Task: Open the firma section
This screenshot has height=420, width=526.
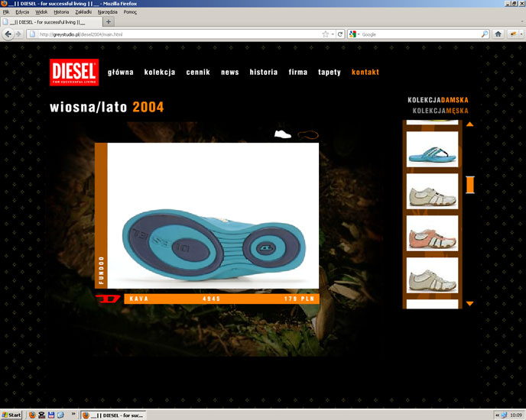Action: click(298, 72)
